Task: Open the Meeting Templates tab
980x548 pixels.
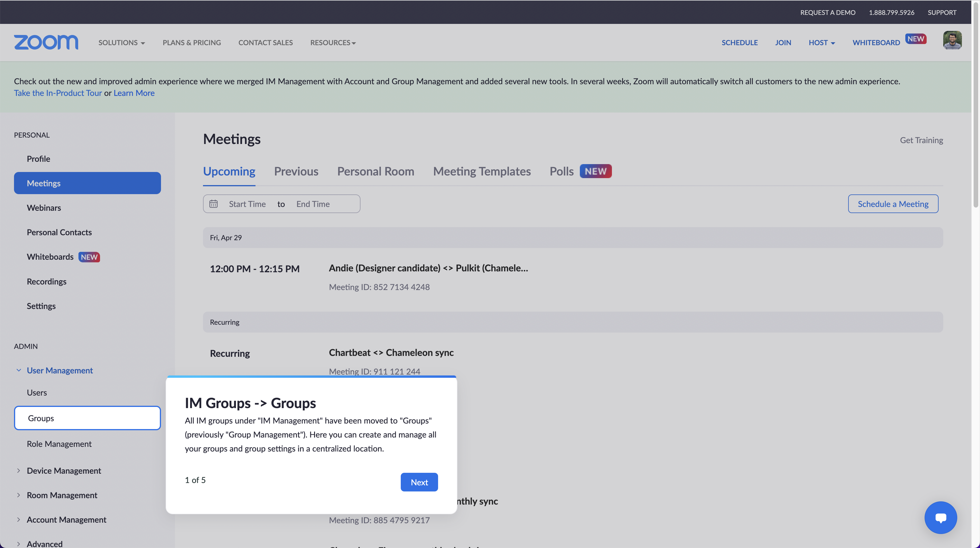Action: pos(482,171)
